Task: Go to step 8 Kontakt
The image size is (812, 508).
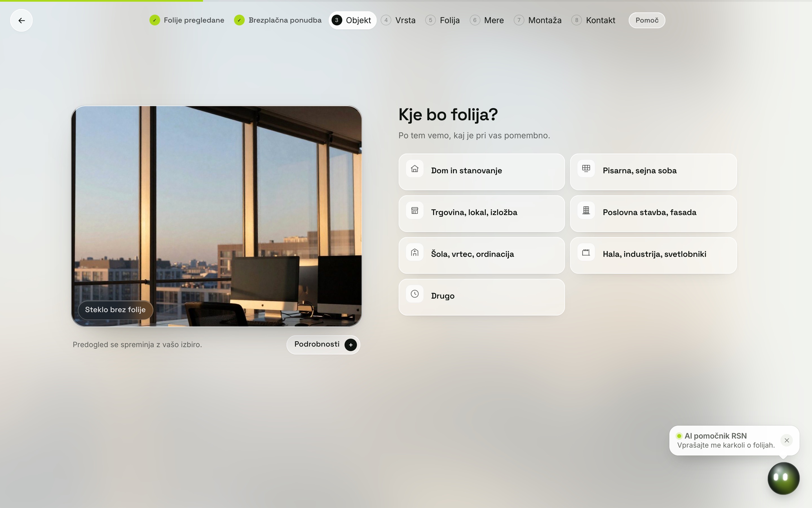Action: (x=593, y=20)
